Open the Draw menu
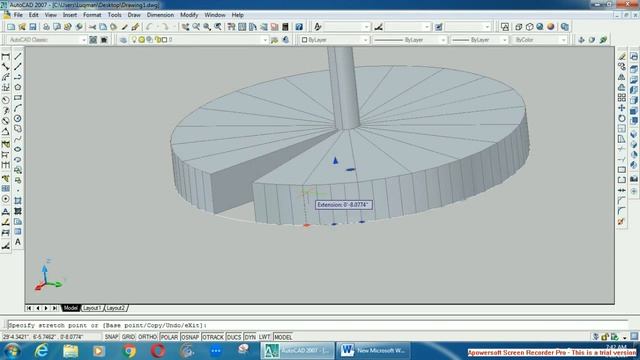This screenshot has height=360, width=640. tap(134, 15)
